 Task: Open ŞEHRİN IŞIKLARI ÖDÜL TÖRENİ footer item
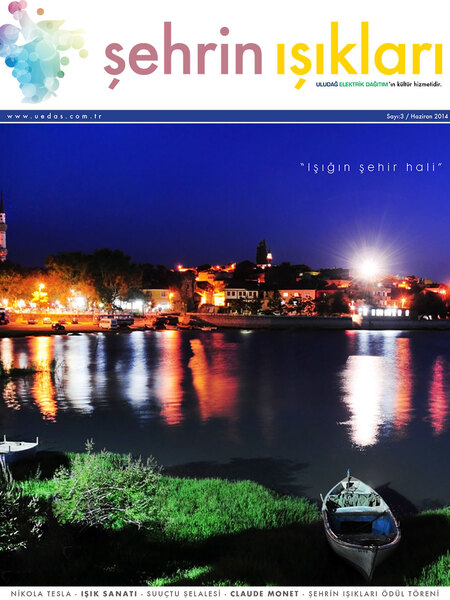[x=374, y=594]
